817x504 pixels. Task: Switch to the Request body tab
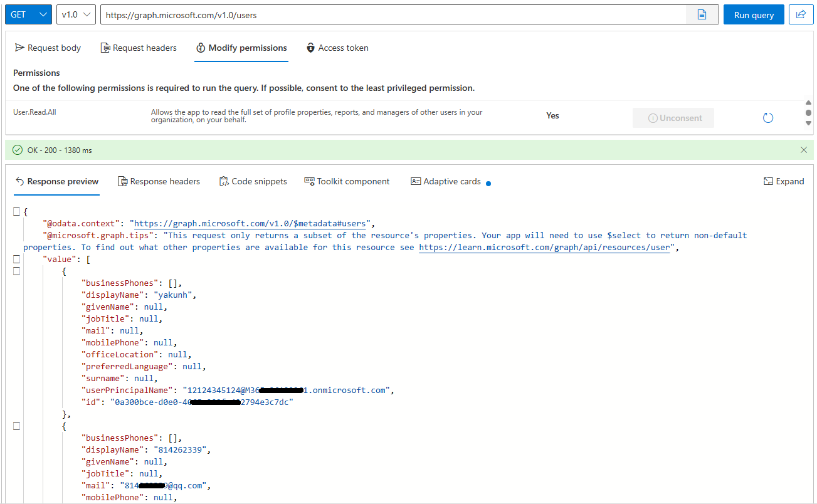48,48
